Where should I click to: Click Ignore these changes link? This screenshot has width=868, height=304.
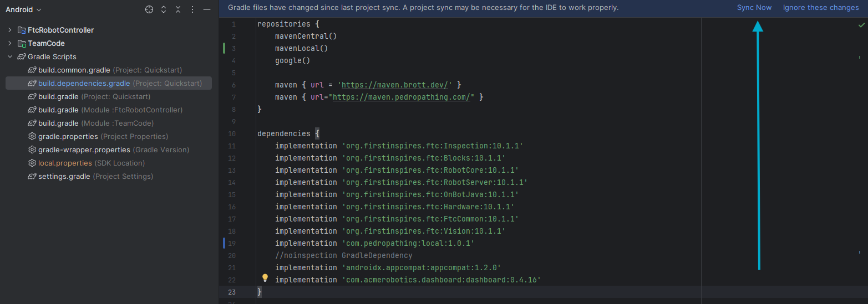click(820, 8)
